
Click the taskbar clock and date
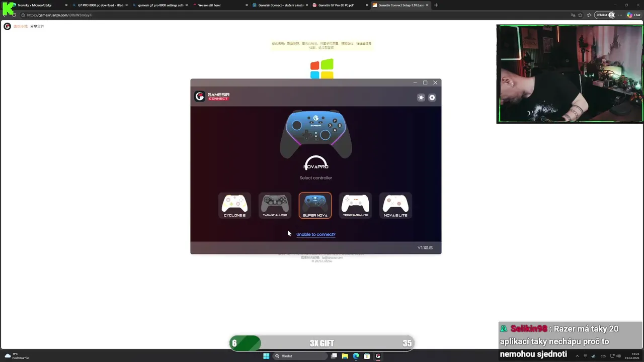pos(632,356)
